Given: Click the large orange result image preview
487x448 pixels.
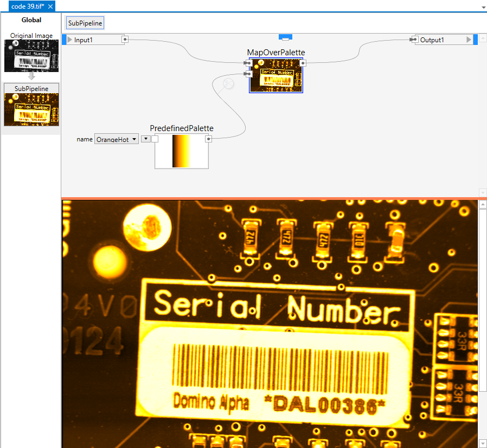Looking at the screenshot, I should [x=270, y=324].
